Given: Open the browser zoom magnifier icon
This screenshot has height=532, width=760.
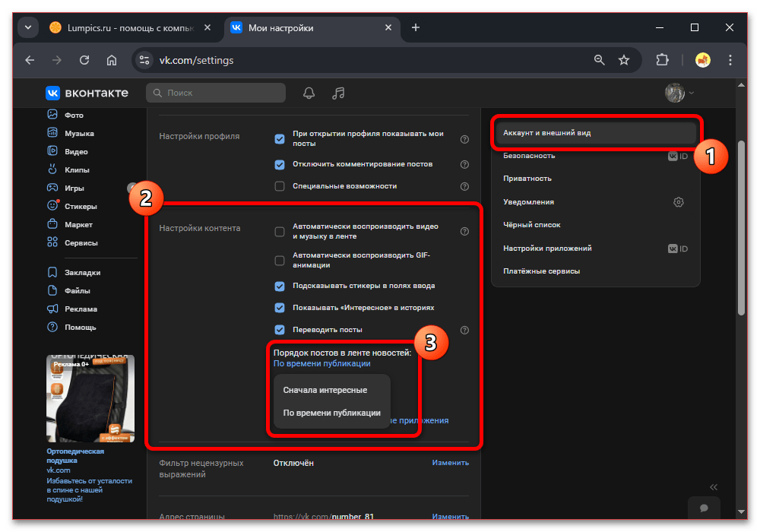Looking at the screenshot, I should (x=599, y=60).
